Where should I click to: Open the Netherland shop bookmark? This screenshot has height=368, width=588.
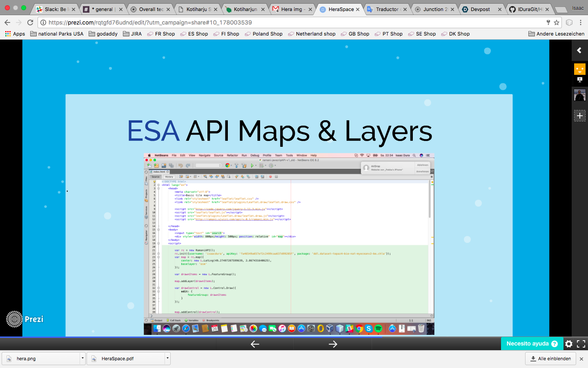(312, 34)
